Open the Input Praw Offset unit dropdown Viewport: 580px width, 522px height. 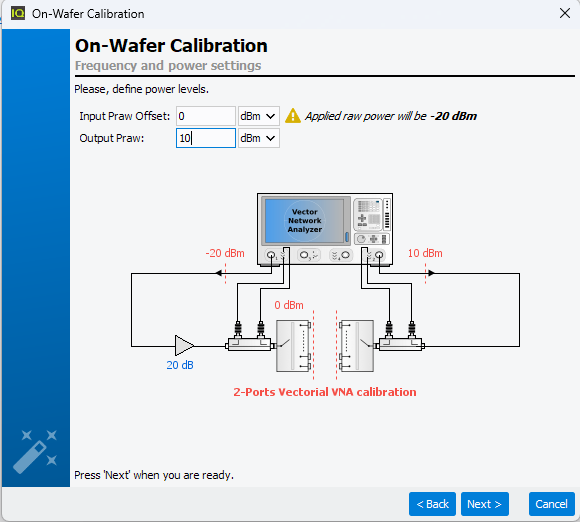pyautogui.click(x=259, y=116)
